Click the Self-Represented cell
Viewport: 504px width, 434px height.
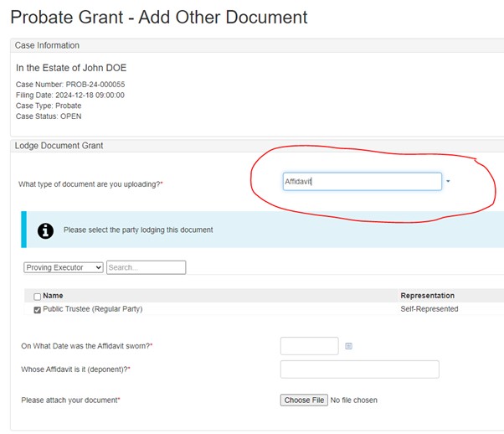(x=429, y=309)
